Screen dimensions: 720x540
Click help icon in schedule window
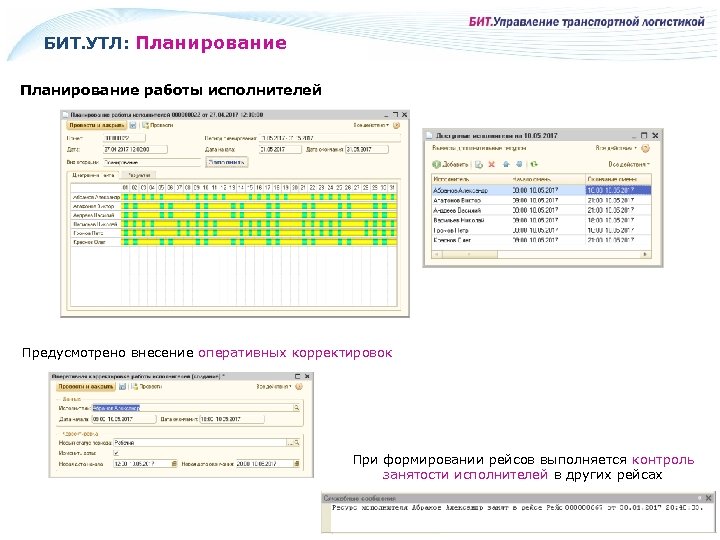pyautogui.click(x=646, y=148)
